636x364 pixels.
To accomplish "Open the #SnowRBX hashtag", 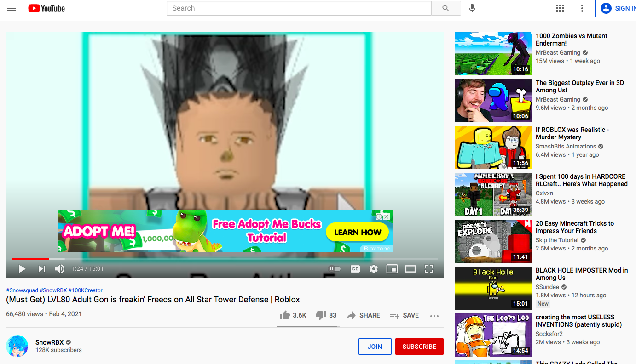I will [x=53, y=290].
